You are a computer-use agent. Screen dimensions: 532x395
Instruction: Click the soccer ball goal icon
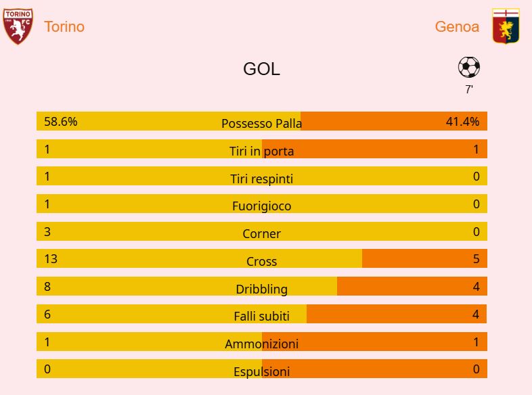(468, 67)
